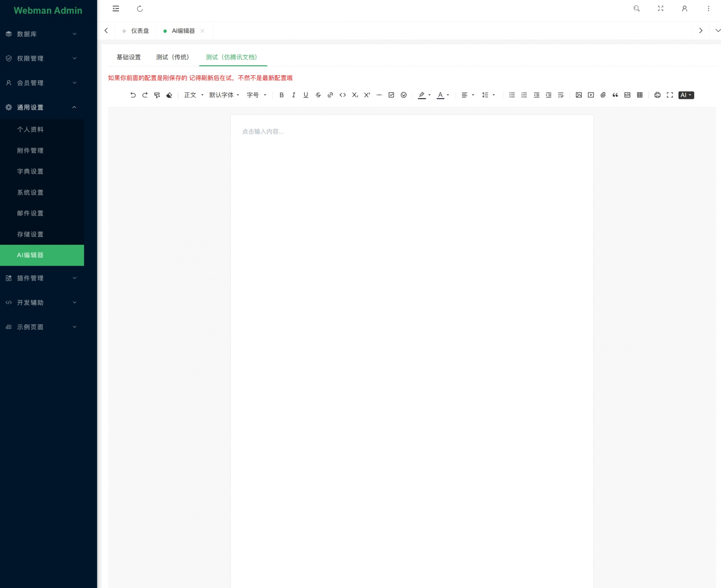
Task: Print the document
Action: coord(657,95)
